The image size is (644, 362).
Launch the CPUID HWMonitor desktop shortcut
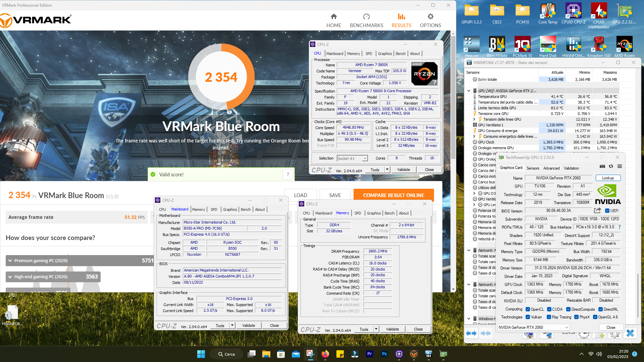599,16
